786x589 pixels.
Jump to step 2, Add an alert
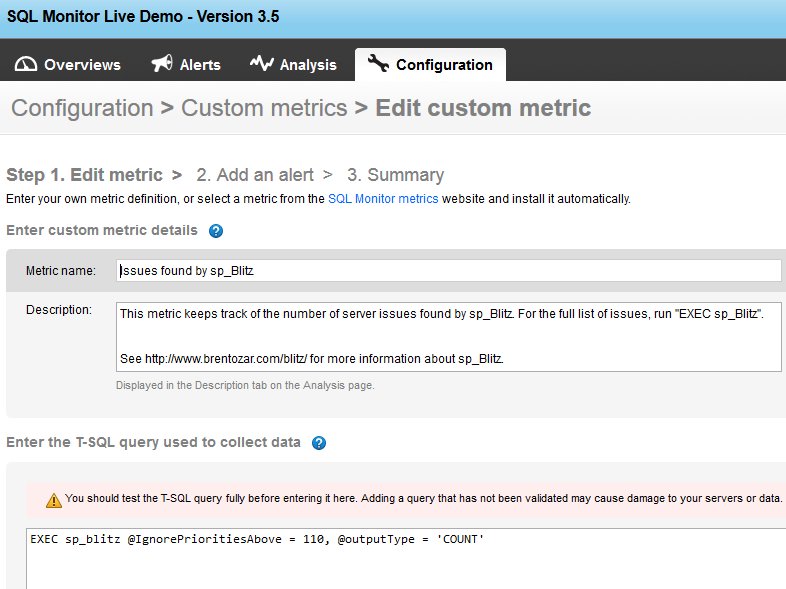point(255,175)
